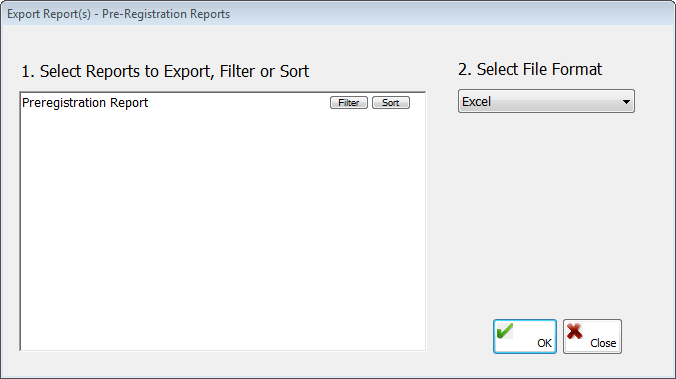Change ordering using the small Sort button
Viewport: 676px width, 379px height.
pyautogui.click(x=391, y=103)
